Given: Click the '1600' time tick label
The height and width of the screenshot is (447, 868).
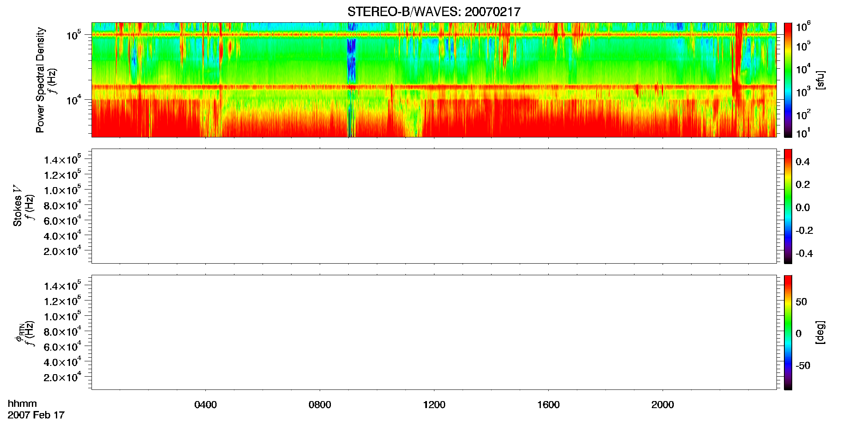Looking at the screenshot, I should coord(548,405).
